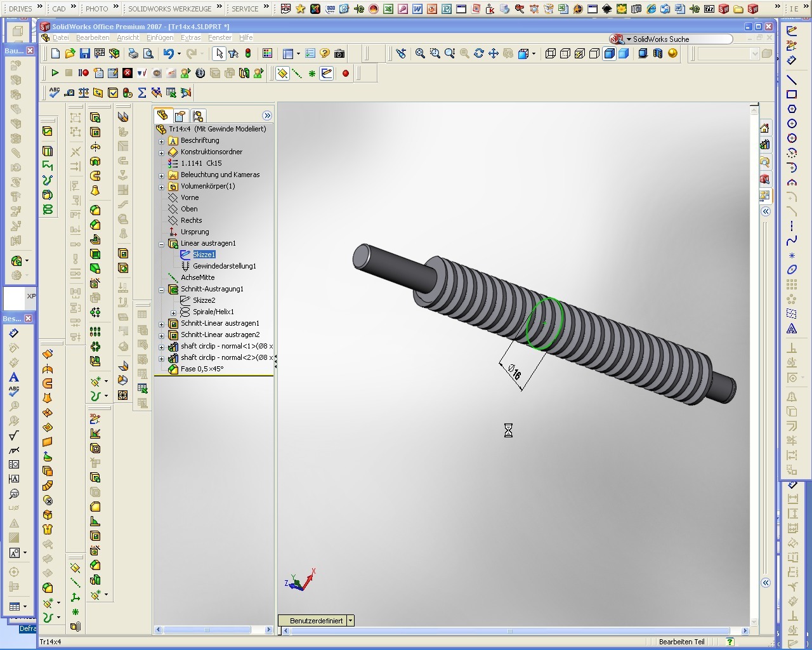Select the Zoom to Fit tool
Image resolution: width=812 pixels, height=650 pixels.
420,54
